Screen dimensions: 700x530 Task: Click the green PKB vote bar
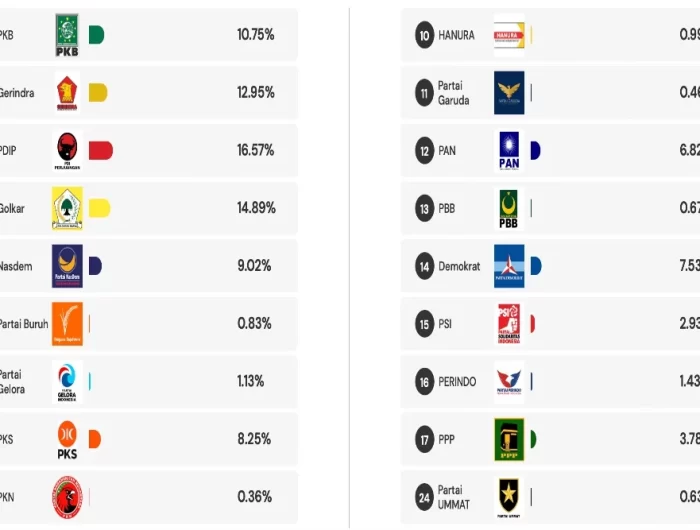point(96,35)
